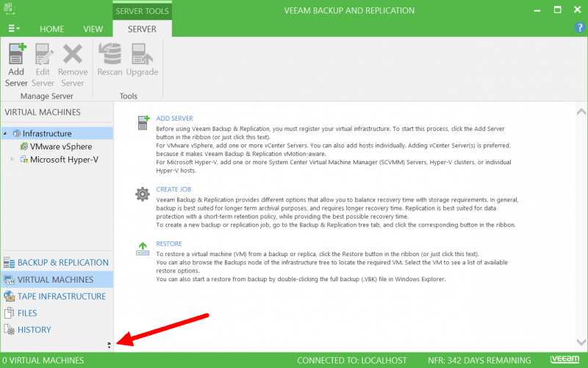Click the Virtual Machines pane icon
Viewport: 588px width, 368px height.
coord(9,280)
